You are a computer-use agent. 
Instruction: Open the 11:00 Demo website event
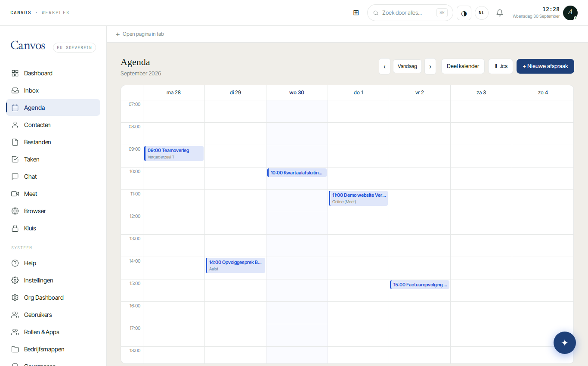click(x=358, y=198)
